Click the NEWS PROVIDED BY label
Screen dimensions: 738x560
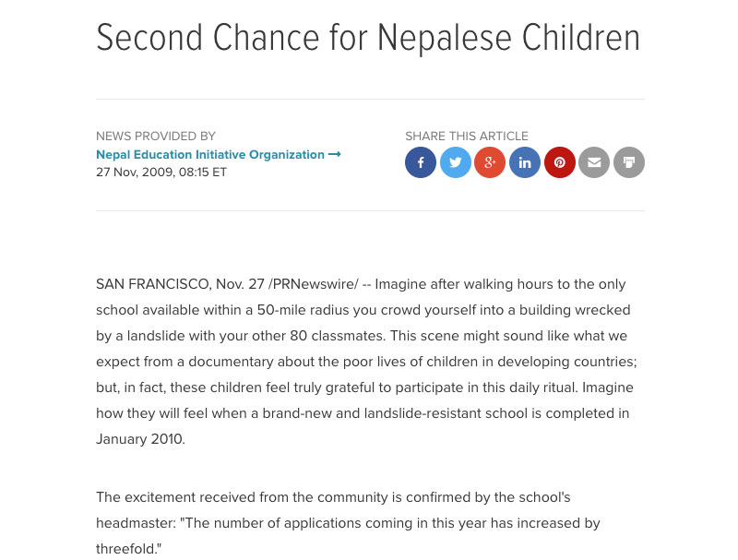(156, 136)
